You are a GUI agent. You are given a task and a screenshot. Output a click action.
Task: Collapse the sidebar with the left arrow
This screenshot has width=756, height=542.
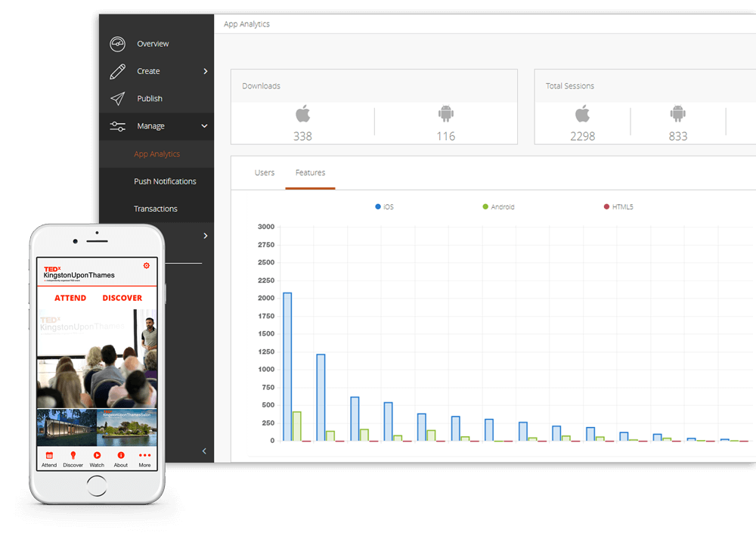[x=204, y=451]
